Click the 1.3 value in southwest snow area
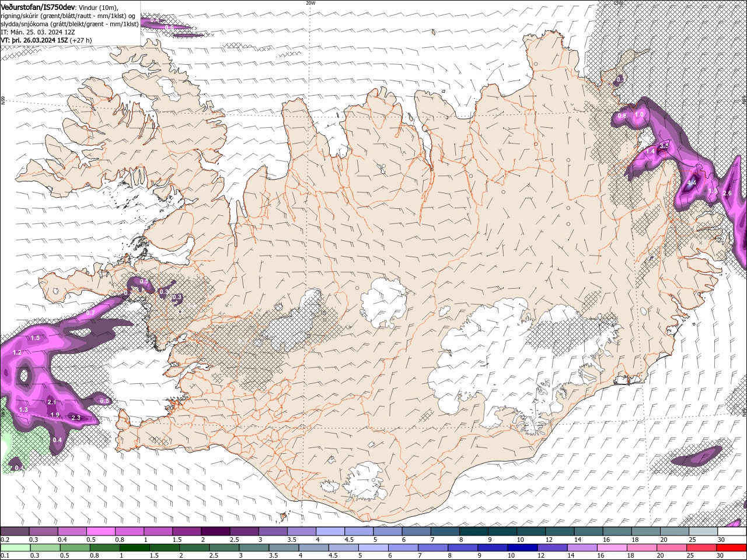This screenshot has width=747, height=560. [x=23, y=410]
